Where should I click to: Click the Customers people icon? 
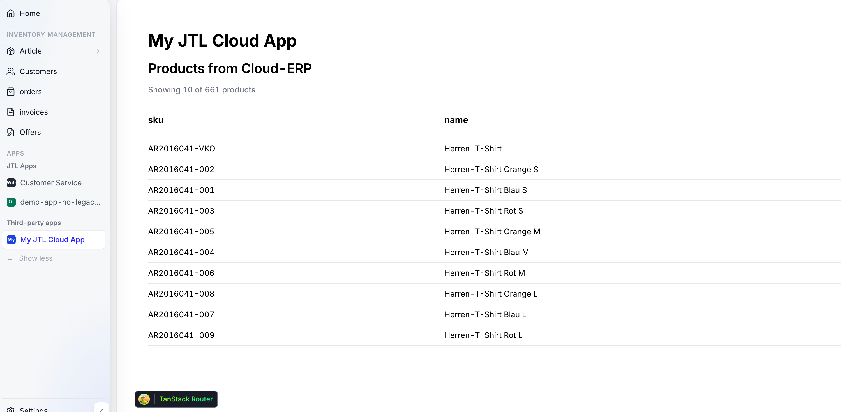tap(11, 71)
